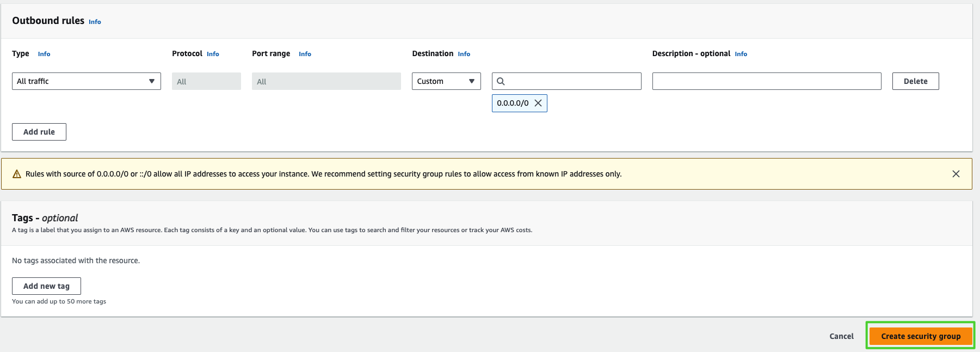Image resolution: width=980 pixels, height=352 pixels.
Task: Open Info link beside Port range
Action: (305, 54)
